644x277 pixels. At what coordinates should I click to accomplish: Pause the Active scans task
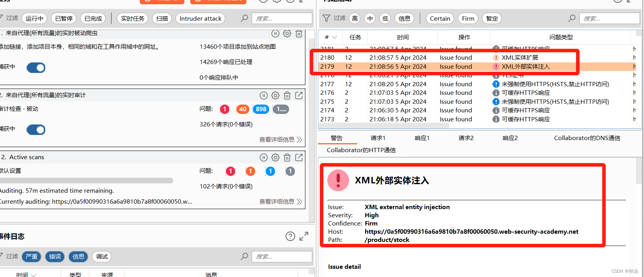[264, 158]
